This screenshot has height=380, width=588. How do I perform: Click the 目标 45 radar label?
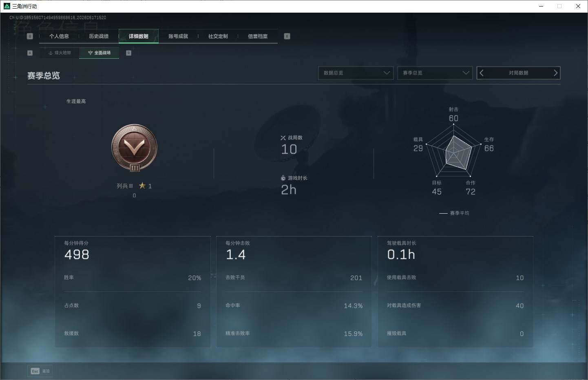tap(437, 188)
